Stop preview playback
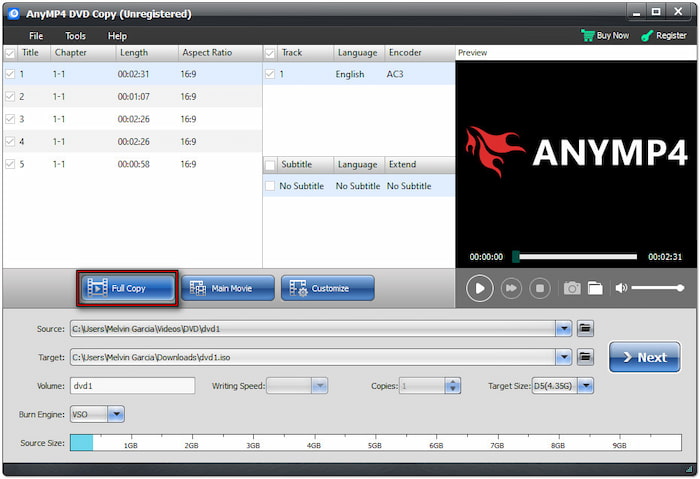The height and width of the screenshot is (479, 700). pyautogui.click(x=539, y=288)
